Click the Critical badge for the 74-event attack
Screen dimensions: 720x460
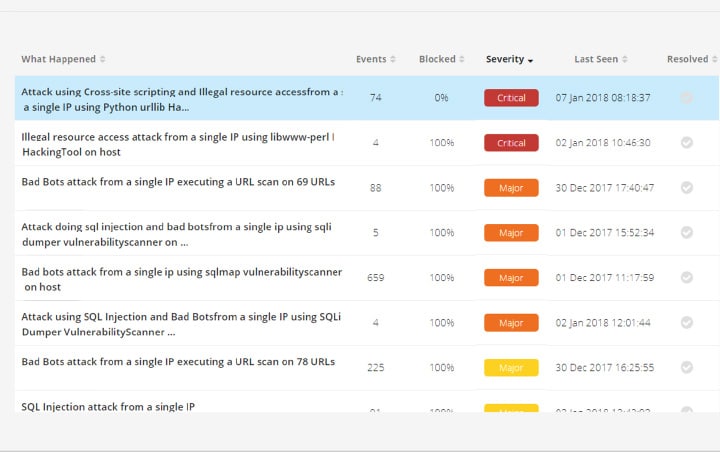point(511,98)
